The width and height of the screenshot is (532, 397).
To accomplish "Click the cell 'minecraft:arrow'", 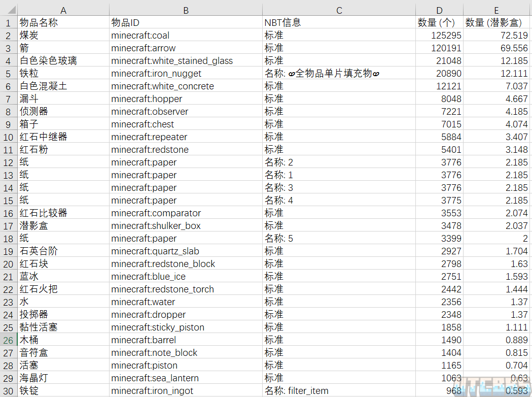I will click(186, 48).
